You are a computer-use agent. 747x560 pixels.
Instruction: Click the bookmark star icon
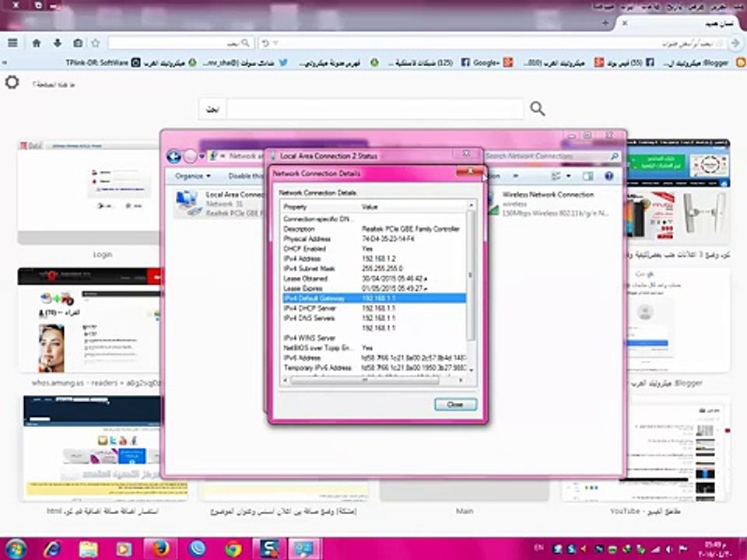95,43
